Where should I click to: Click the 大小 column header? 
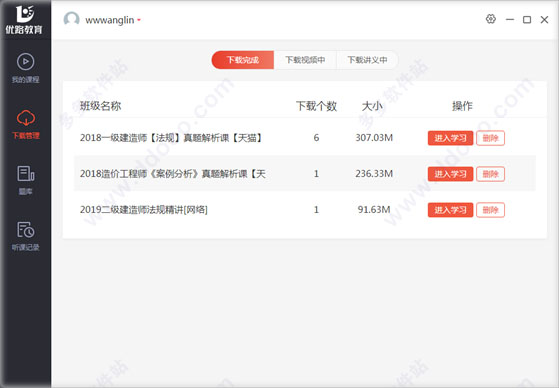(372, 106)
